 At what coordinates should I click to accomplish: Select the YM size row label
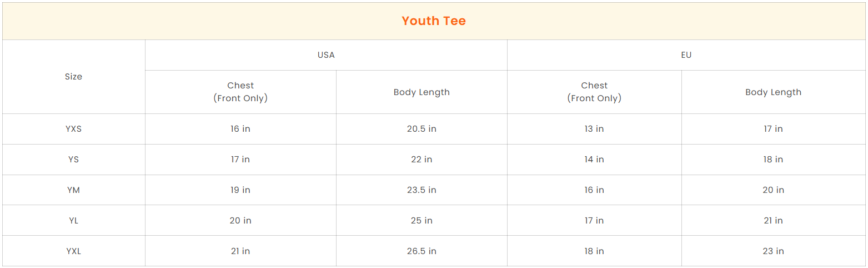[x=73, y=190]
